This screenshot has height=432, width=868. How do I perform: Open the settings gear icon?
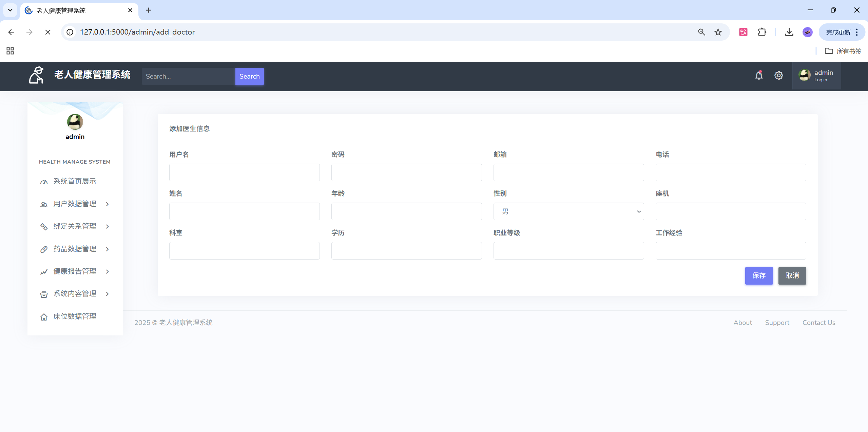click(779, 76)
